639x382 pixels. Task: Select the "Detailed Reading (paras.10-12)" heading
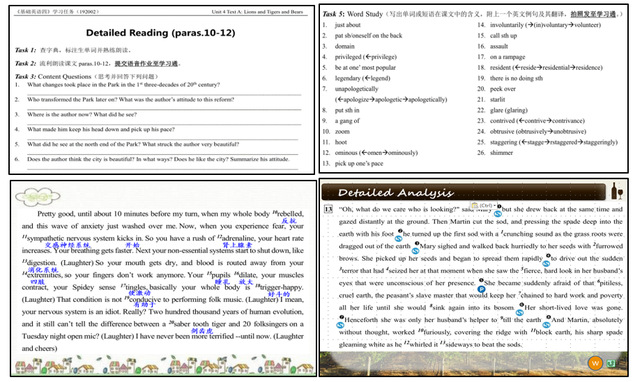point(161,33)
